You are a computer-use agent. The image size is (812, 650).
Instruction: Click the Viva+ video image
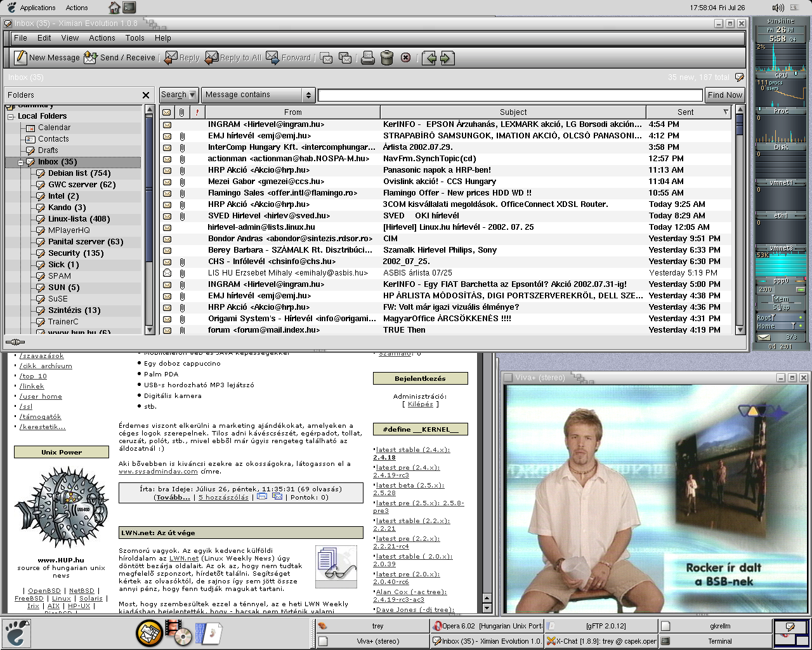656,499
